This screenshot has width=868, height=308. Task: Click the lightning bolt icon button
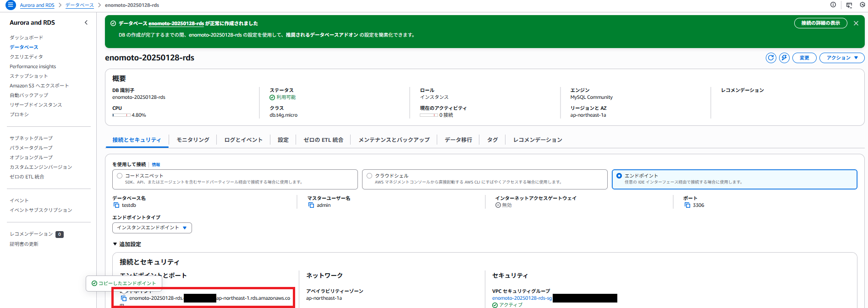point(784,58)
